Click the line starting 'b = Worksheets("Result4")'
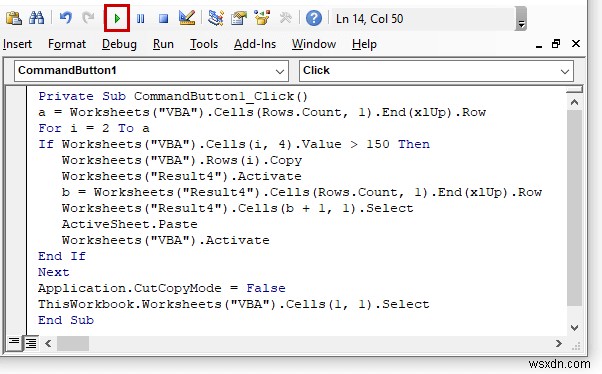The width and height of the screenshot is (602, 374). pos(302,192)
